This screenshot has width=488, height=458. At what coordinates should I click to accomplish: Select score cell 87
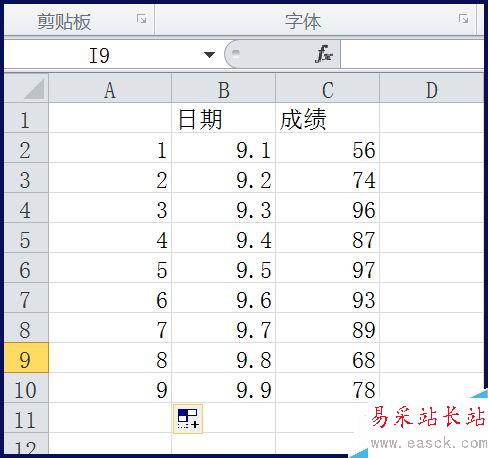328,238
